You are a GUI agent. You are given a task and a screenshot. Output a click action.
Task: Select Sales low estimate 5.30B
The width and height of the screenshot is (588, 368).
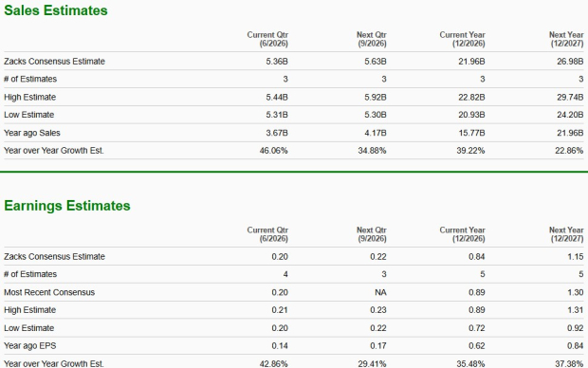click(376, 115)
